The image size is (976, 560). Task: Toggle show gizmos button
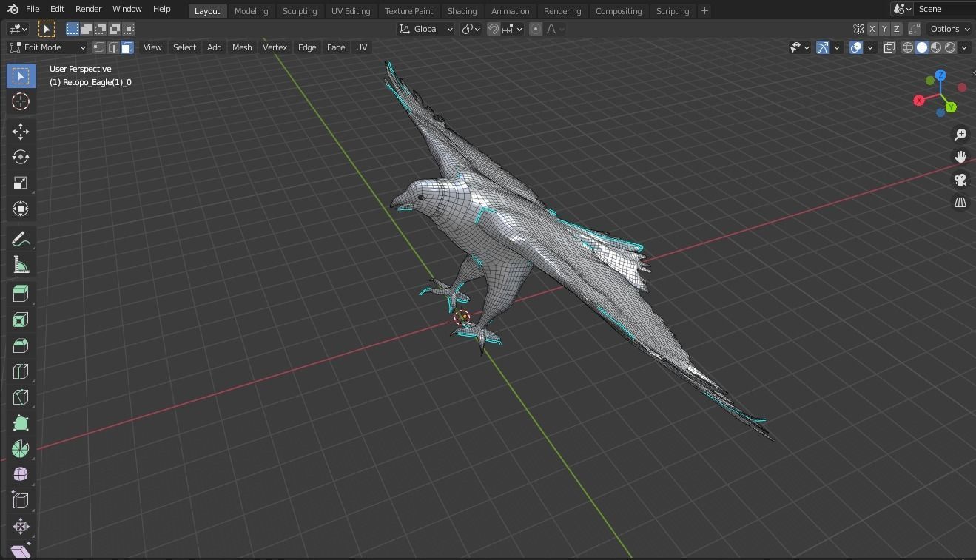823,47
